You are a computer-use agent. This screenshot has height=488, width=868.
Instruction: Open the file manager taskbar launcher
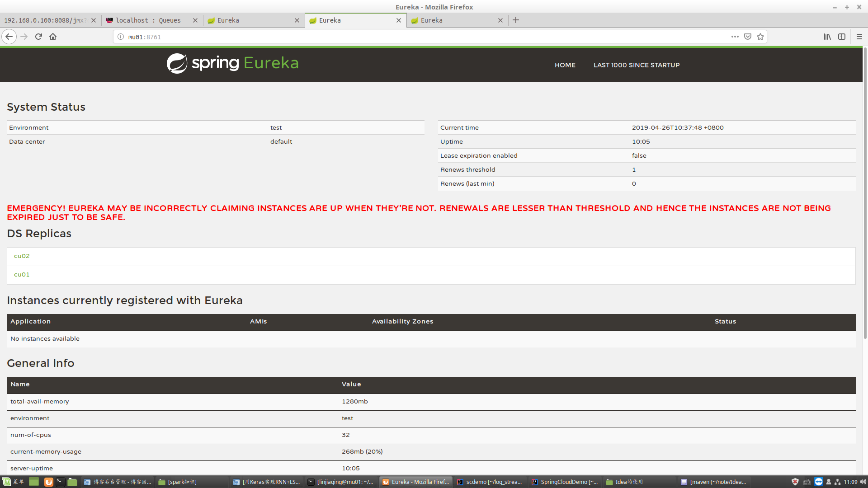(72, 482)
